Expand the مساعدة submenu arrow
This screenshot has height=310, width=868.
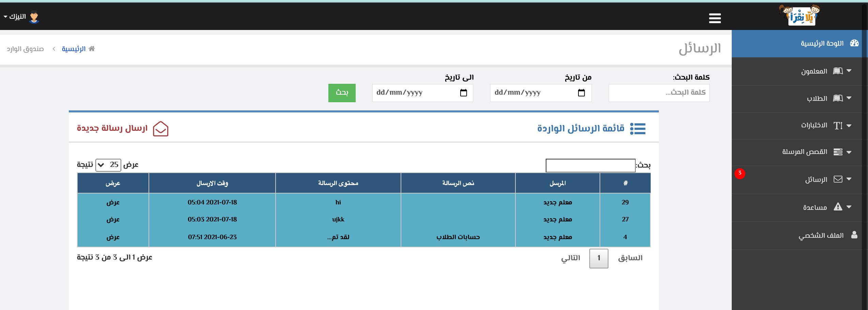(849, 207)
